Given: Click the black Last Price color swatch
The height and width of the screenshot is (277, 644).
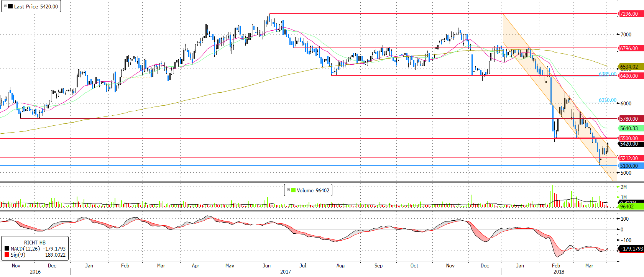Looking at the screenshot, I should click(x=10, y=6).
